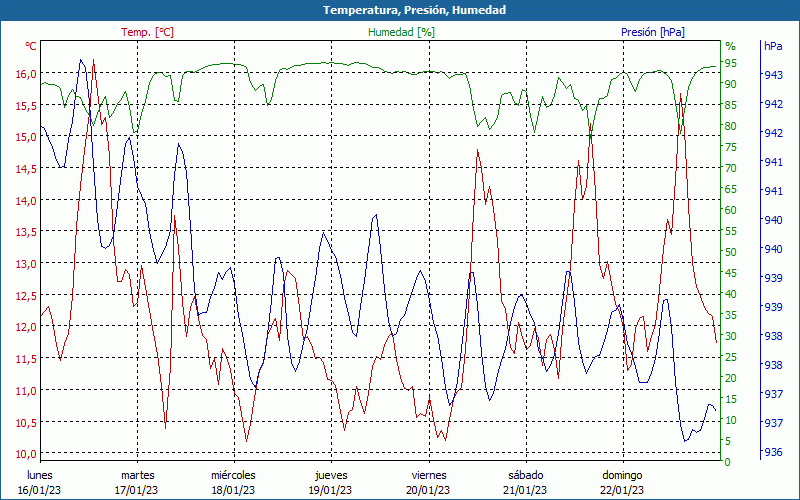Click the '15' humidity axis value
The image size is (800, 500).
point(731,399)
